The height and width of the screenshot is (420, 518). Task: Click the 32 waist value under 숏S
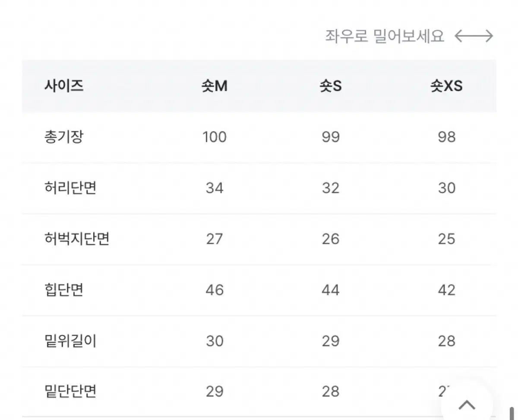point(331,188)
